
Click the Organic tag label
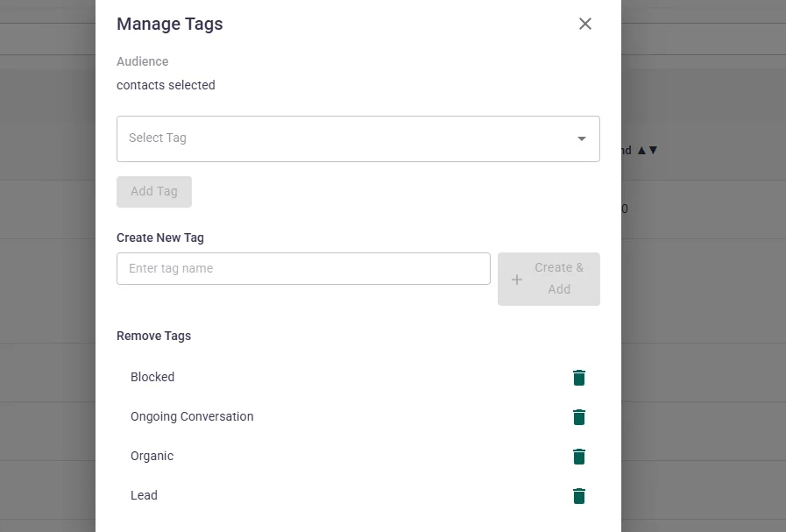coord(152,457)
